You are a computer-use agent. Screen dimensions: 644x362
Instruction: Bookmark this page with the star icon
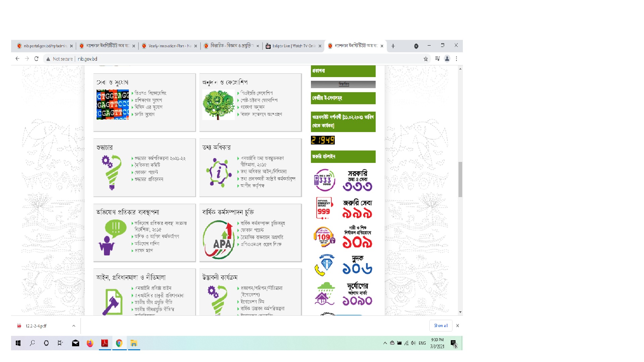tap(426, 59)
